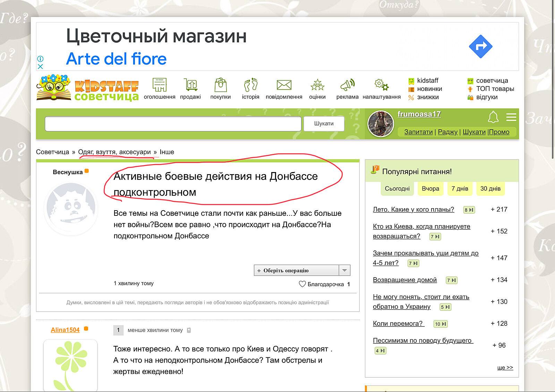Expand more popular questions via ще >>
This screenshot has height=392, width=555.
(505, 367)
